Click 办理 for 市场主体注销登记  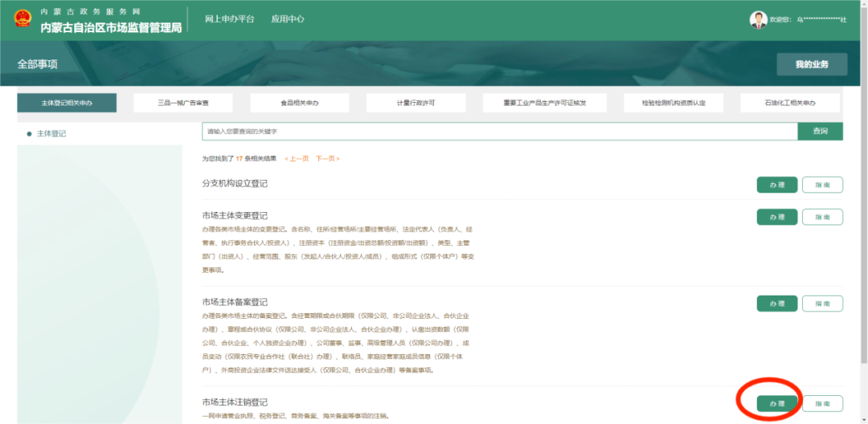pos(777,404)
